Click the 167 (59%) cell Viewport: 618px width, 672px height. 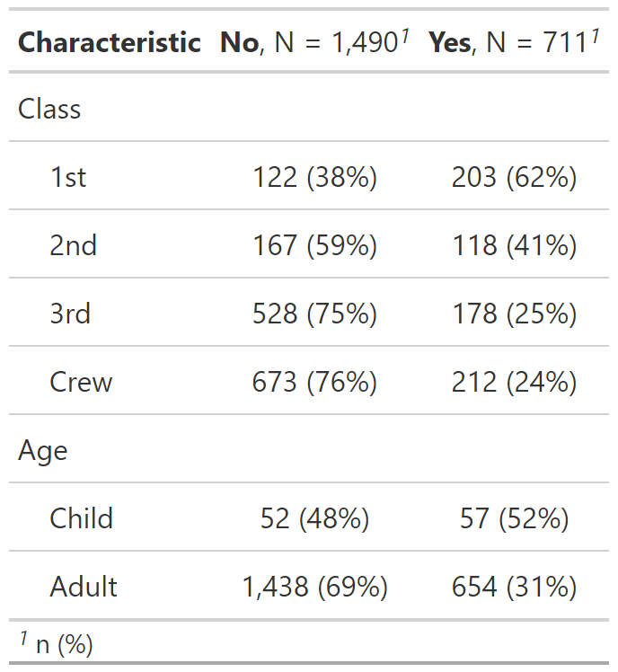point(314,245)
